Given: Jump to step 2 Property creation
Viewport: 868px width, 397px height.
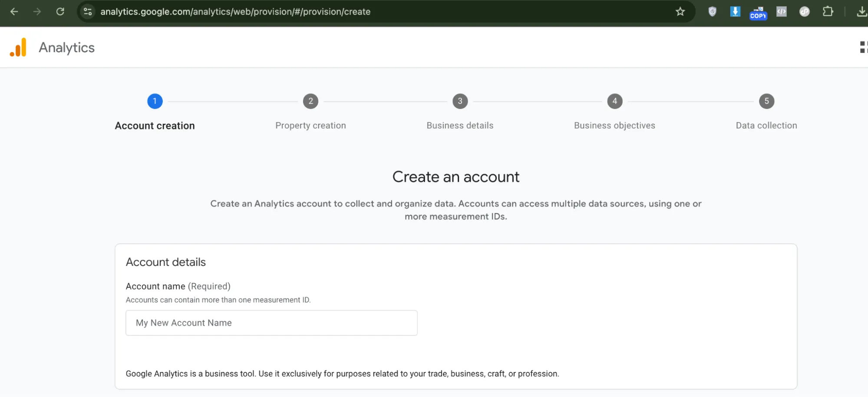Looking at the screenshot, I should (310, 101).
